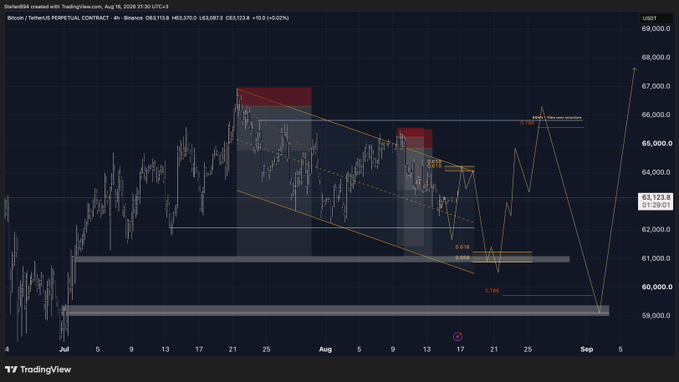Click the low value L63,087.3
This screenshot has width=679, height=382.
(x=211, y=18)
